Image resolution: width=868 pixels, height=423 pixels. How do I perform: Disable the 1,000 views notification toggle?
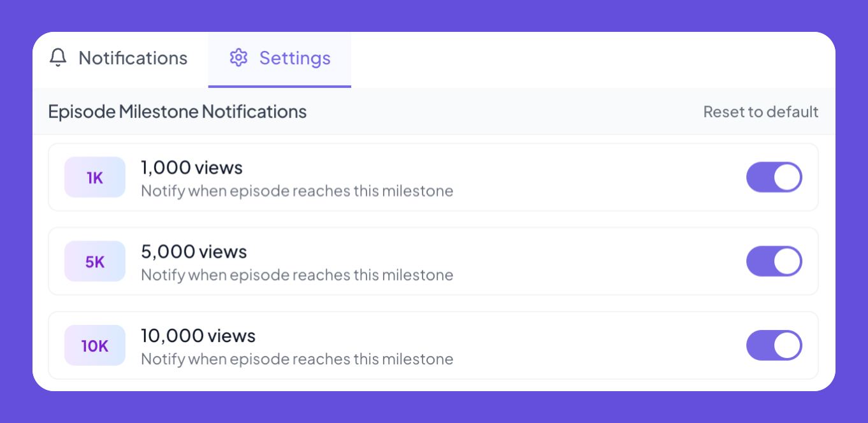pyautogui.click(x=774, y=178)
